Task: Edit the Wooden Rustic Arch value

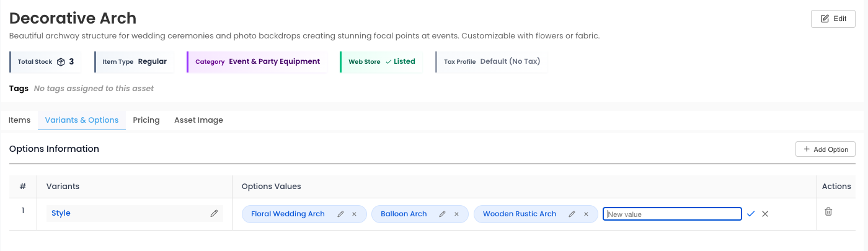Action: (x=572, y=214)
